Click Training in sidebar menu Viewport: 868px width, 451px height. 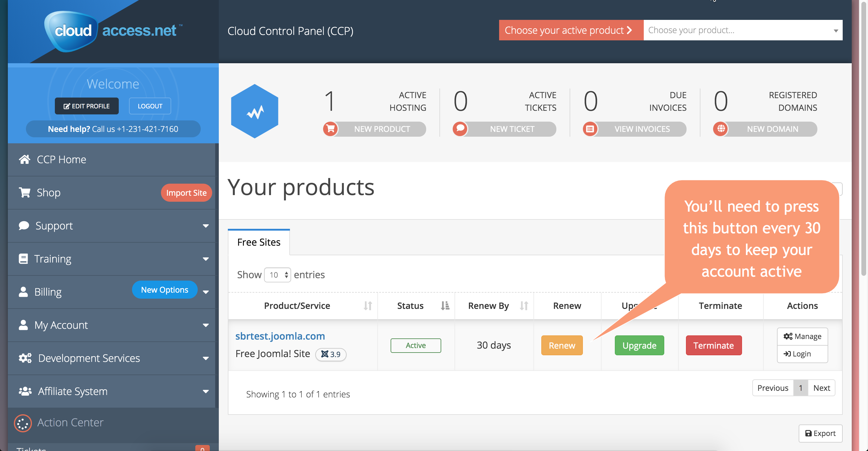coord(52,259)
